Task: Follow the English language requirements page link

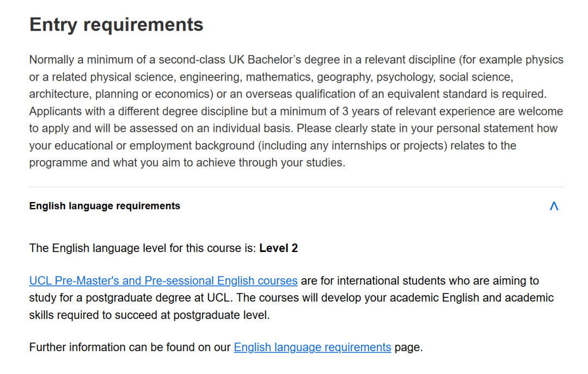Action: pyautogui.click(x=312, y=347)
